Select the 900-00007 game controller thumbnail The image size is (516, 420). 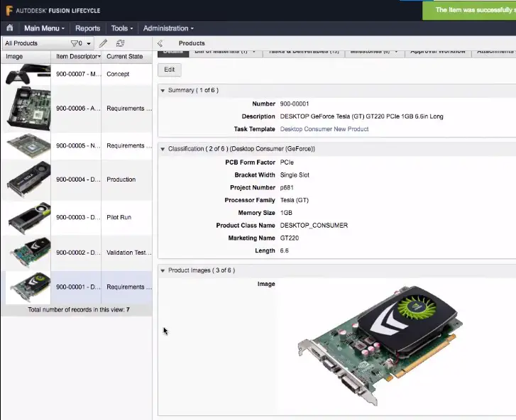click(x=28, y=74)
